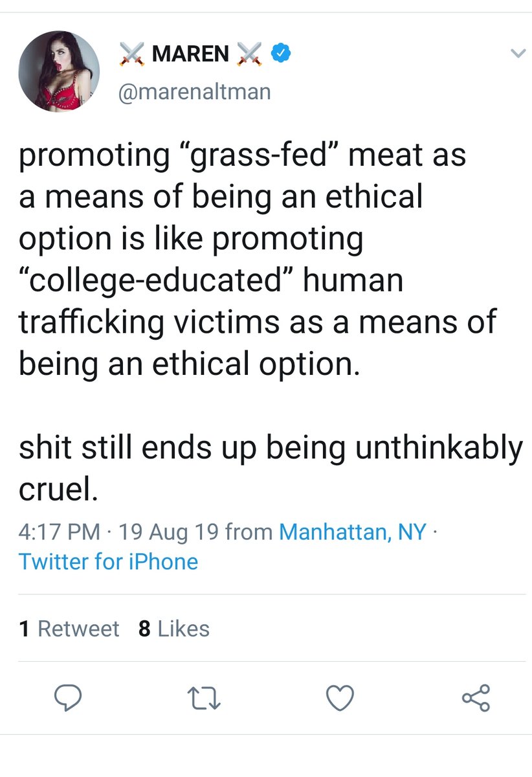Open MAREN's profile picture
The height and width of the screenshot is (777, 532).
coord(59,71)
